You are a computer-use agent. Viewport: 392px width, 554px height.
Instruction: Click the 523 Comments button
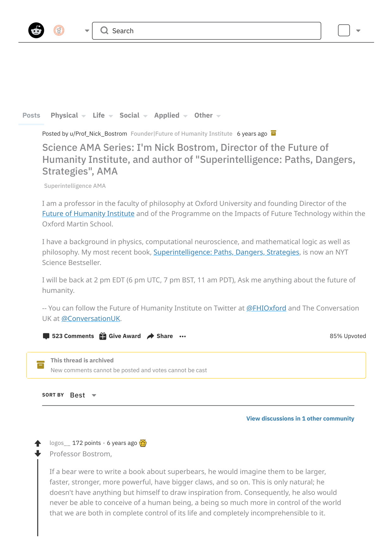[x=69, y=336]
